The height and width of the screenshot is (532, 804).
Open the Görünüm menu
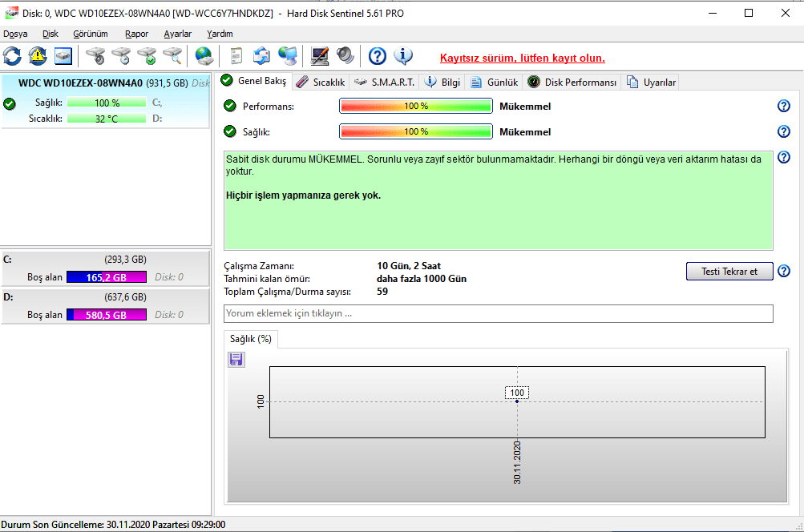[91, 34]
